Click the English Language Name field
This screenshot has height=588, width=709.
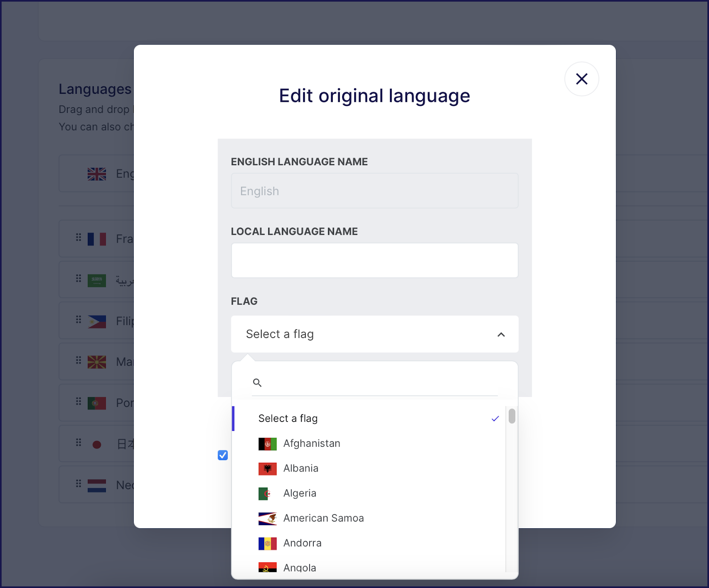[x=374, y=191]
